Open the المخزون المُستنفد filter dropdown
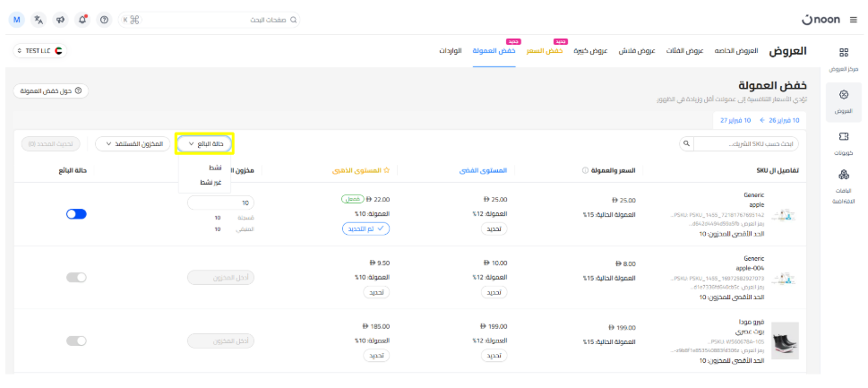868x388 pixels. coord(133,142)
